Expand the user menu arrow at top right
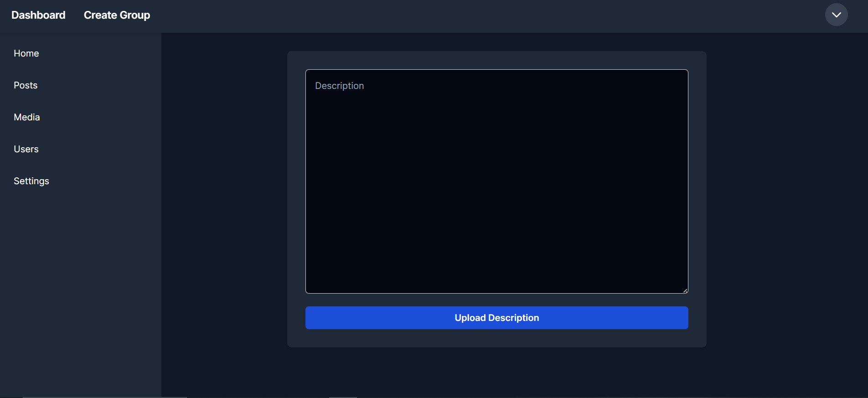 click(836, 15)
